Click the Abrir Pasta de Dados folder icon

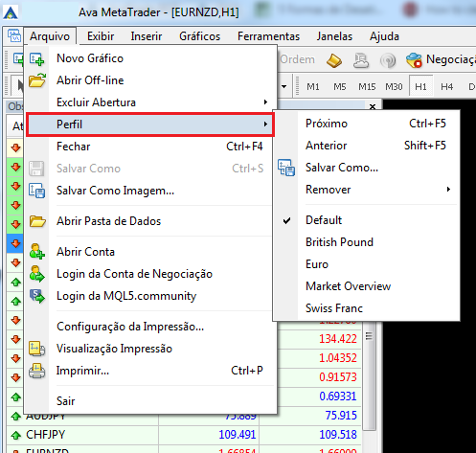pos(37,221)
